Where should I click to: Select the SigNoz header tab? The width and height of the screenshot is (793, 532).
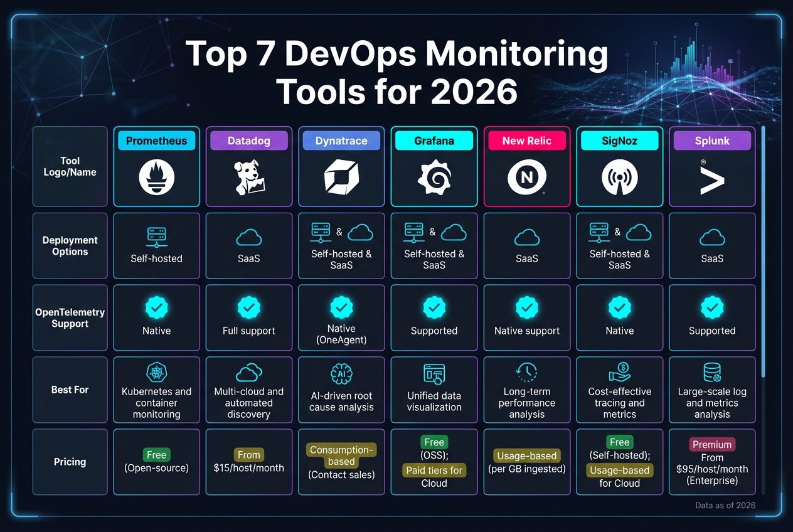click(619, 141)
